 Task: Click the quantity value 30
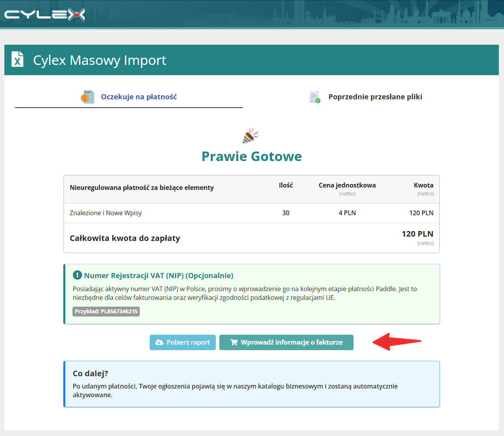pos(286,213)
